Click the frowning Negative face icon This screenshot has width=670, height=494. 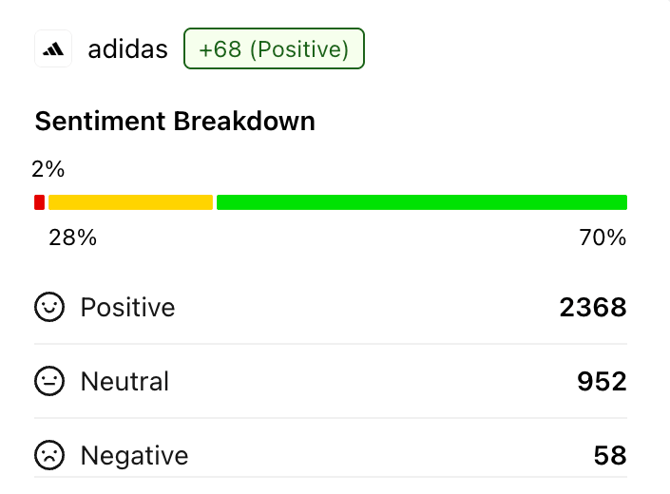49,456
